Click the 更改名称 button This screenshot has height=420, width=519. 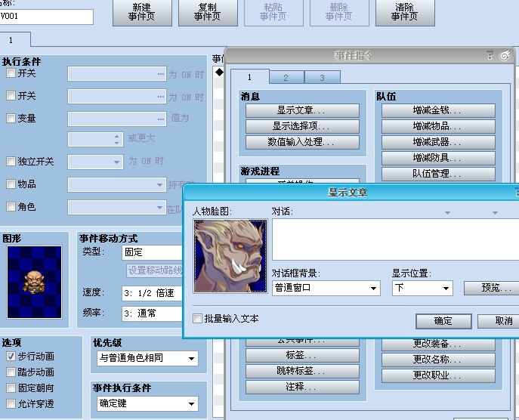439,360
